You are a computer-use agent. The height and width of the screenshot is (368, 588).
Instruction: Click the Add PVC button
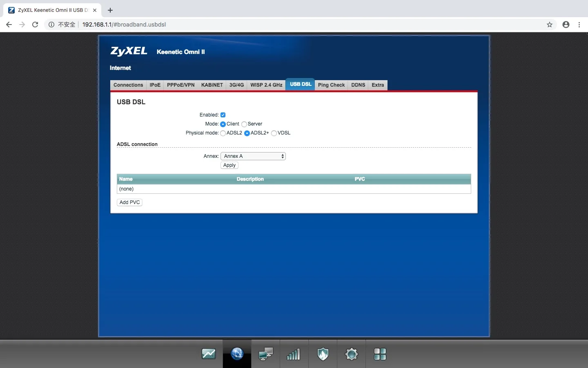[130, 202]
